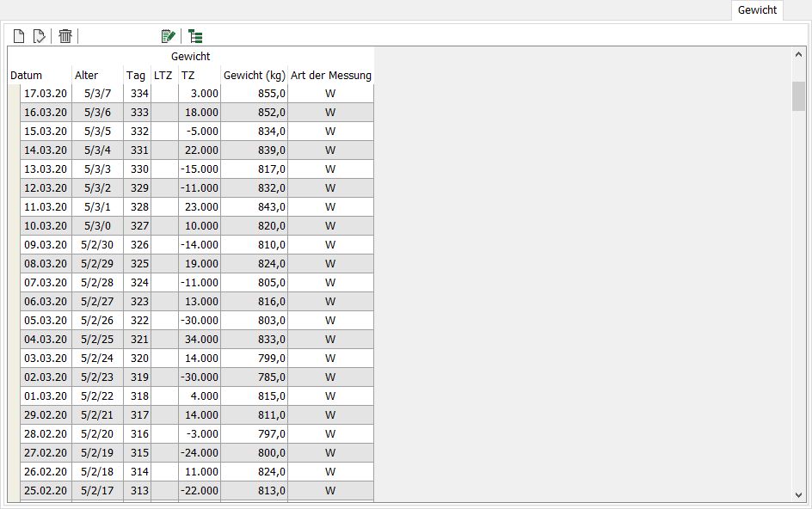The image size is (812, 509).
Task: Click weight value 813,0
Action: (x=255, y=490)
